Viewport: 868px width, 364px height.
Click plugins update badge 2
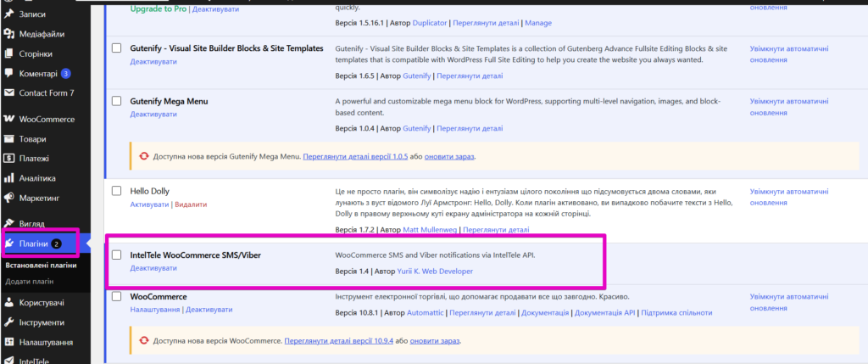pos(57,244)
